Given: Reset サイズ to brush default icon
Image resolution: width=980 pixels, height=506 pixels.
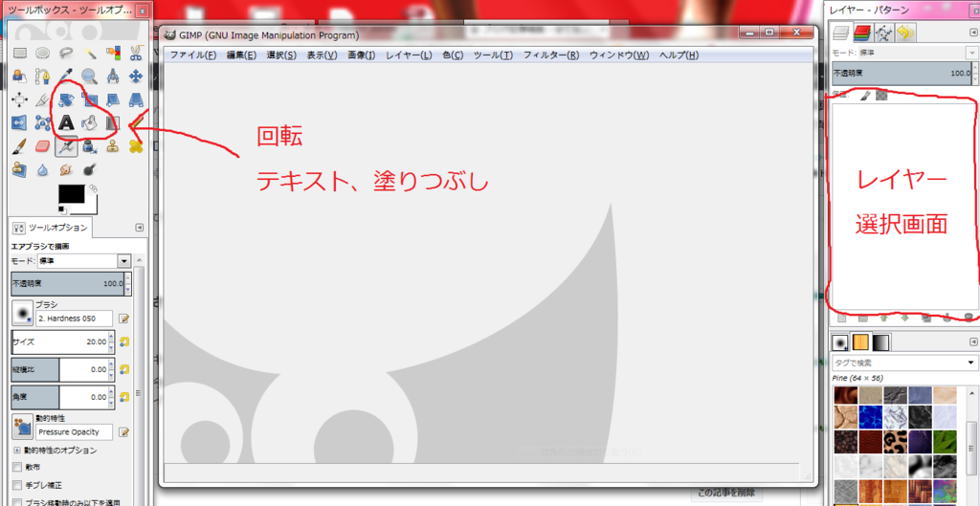Looking at the screenshot, I should (124, 341).
